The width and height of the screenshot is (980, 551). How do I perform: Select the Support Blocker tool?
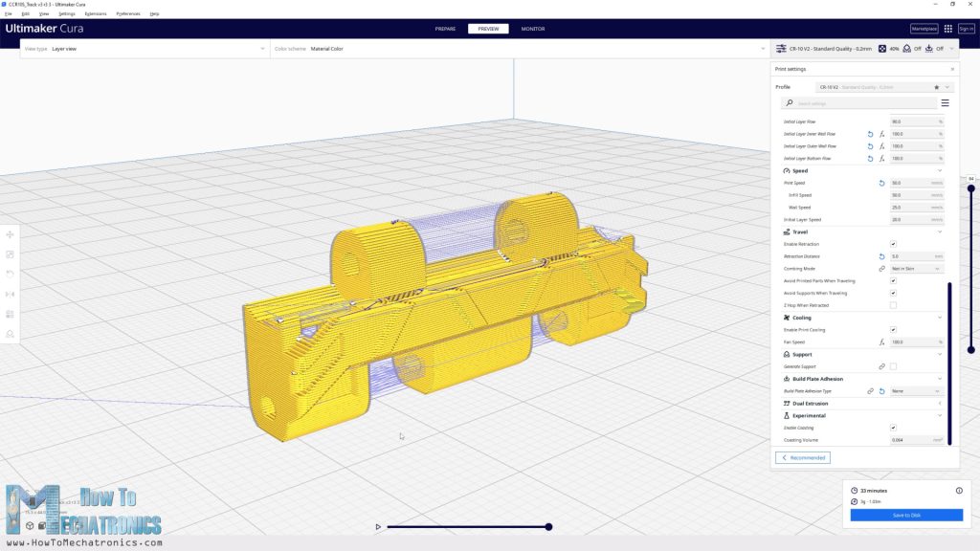pyautogui.click(x=10, y=334)
